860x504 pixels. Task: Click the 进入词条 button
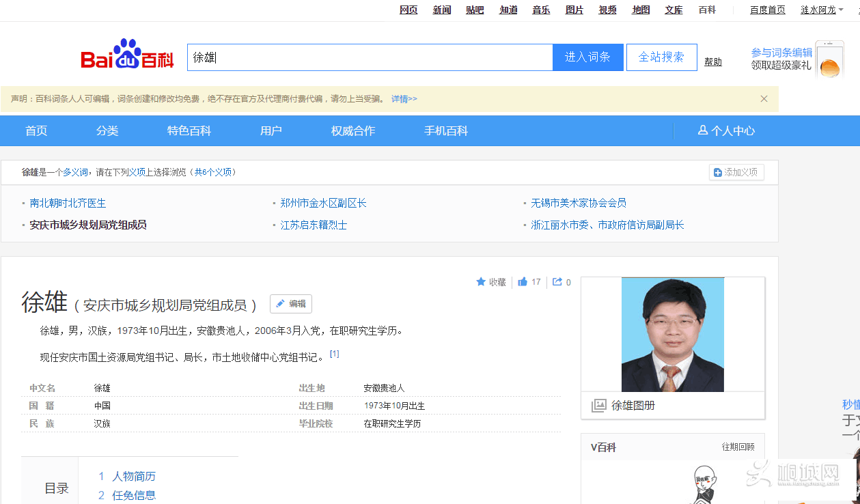click(587, 57)
